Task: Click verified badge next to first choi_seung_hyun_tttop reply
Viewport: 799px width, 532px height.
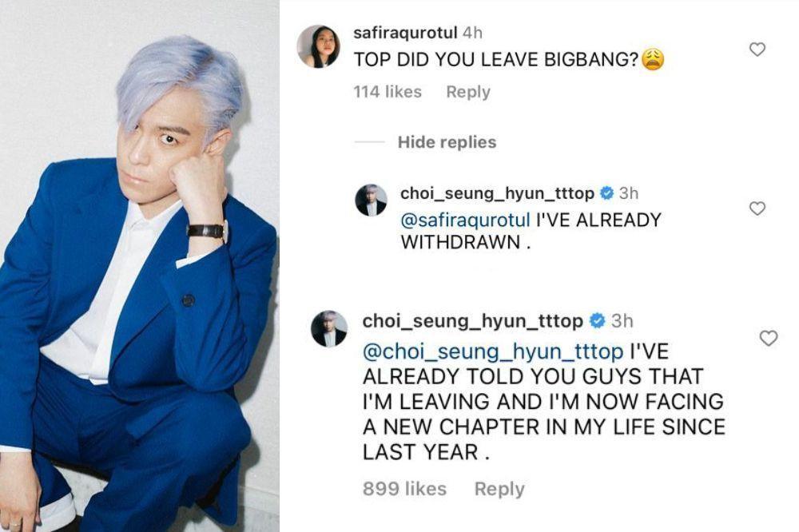Action: click(606, 193)
